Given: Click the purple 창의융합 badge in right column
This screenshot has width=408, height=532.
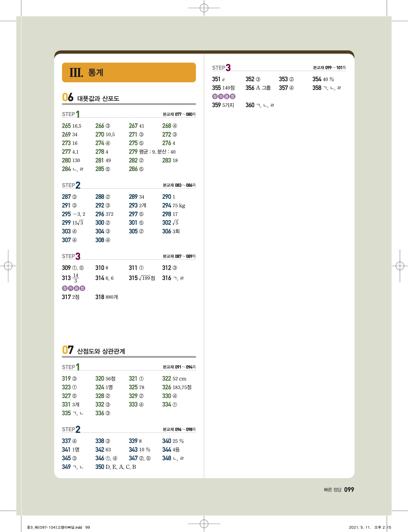Looking at the screenshot, I should [x=224, y=96].
